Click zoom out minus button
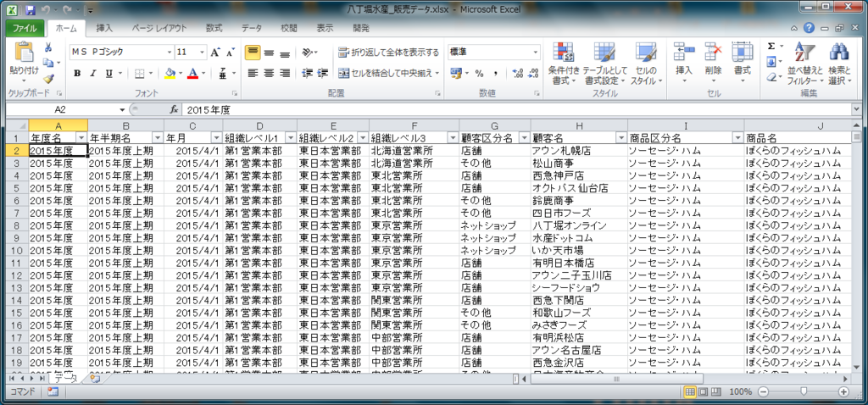The width and height of the screenshot is (868, 405). tap(763, 391)
